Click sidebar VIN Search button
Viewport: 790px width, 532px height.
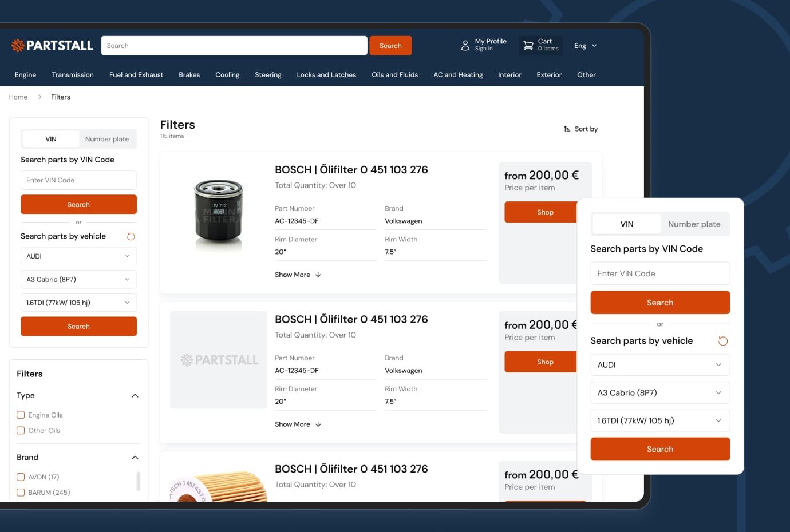click(x=78, y=205)
